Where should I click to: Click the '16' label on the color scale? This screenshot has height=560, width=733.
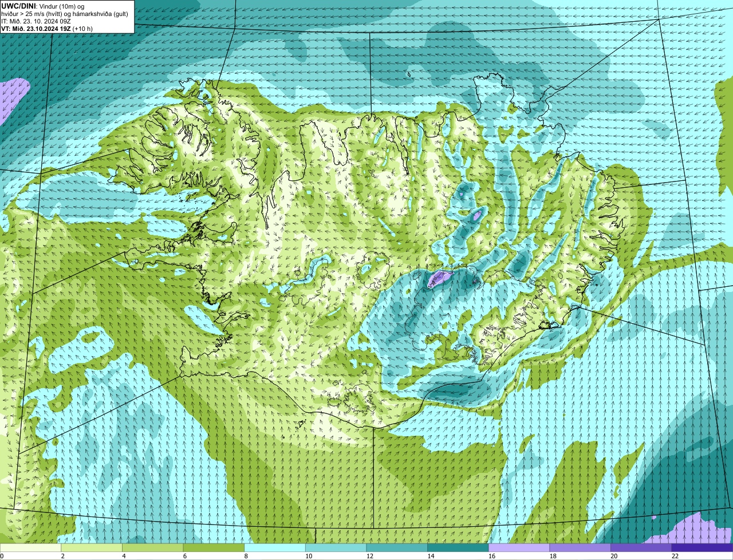point(491,556)
